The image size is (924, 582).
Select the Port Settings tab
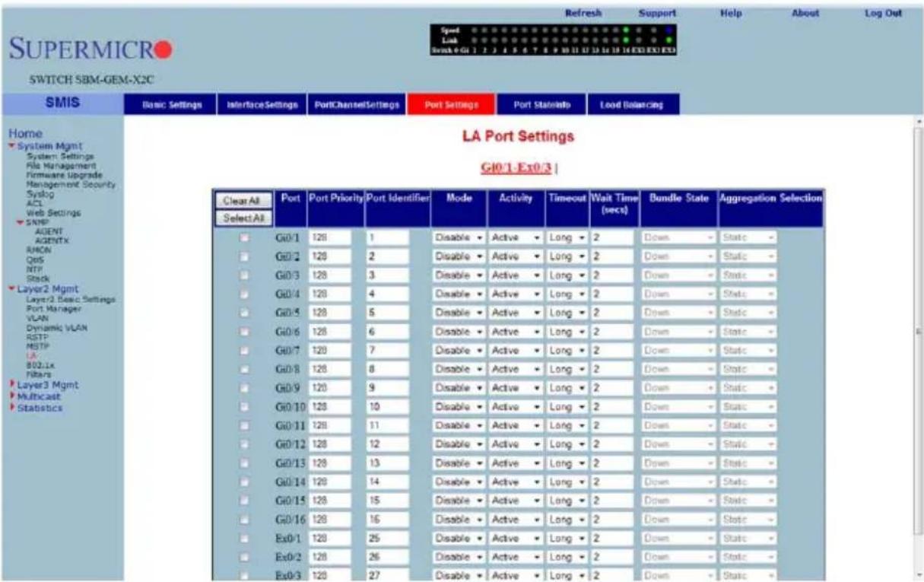coord(452,104)
